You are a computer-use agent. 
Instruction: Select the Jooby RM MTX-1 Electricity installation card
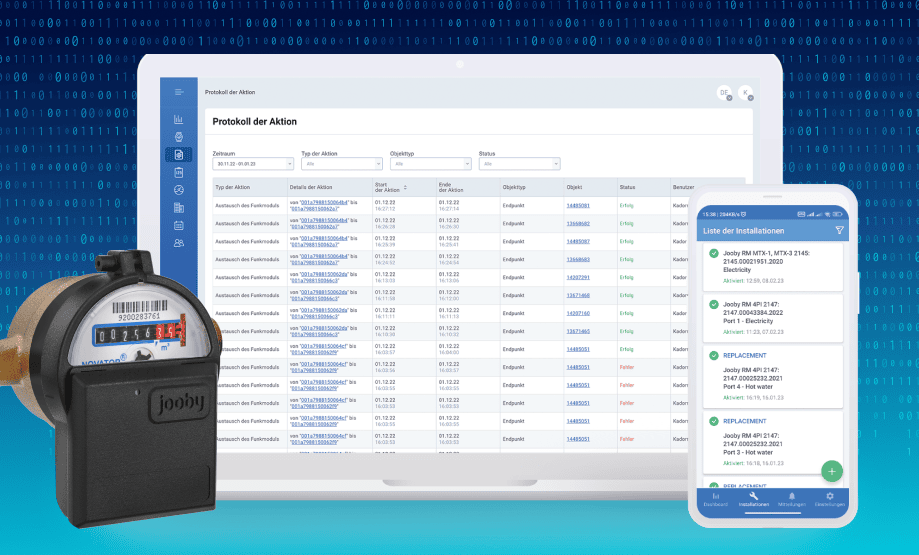771,266
